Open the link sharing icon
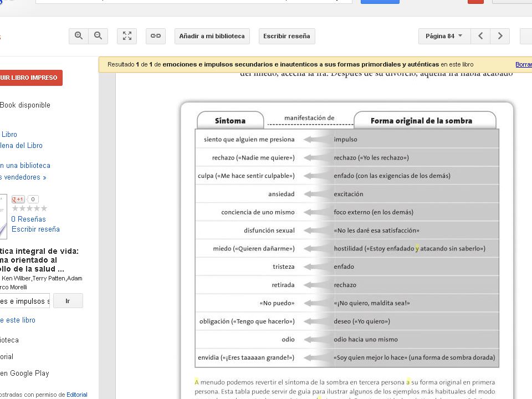This screenshot has width=532, height=399. [156, 36]
